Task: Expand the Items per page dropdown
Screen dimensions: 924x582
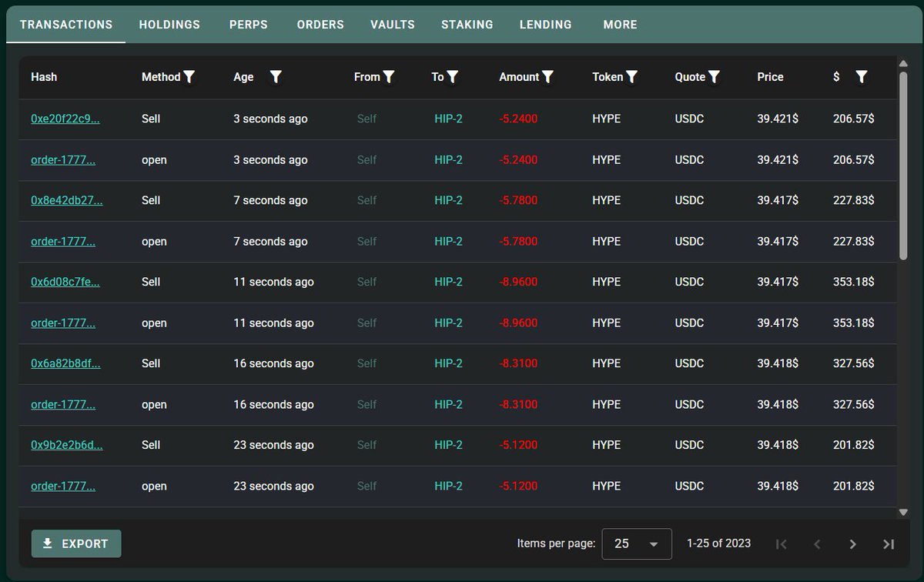Action: tap(636, 544)
